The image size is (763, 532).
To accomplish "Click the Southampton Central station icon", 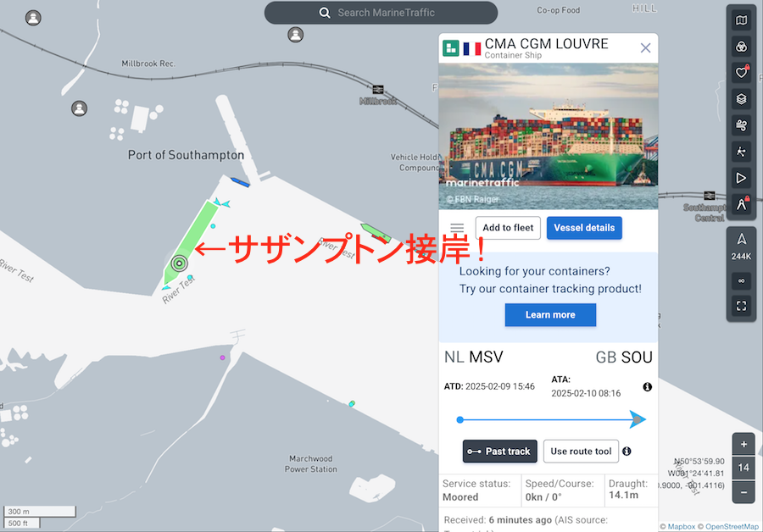I will click(710, 196).
